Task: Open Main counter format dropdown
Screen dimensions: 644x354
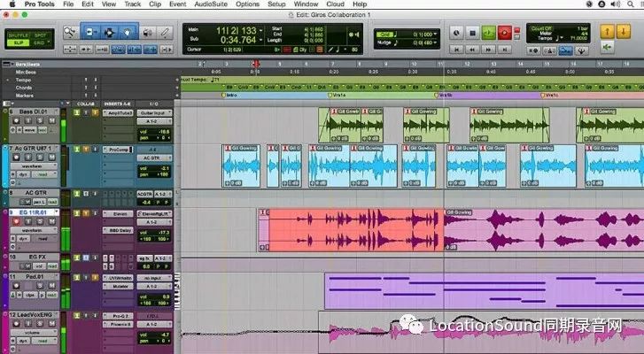Action: coord(261,31)
